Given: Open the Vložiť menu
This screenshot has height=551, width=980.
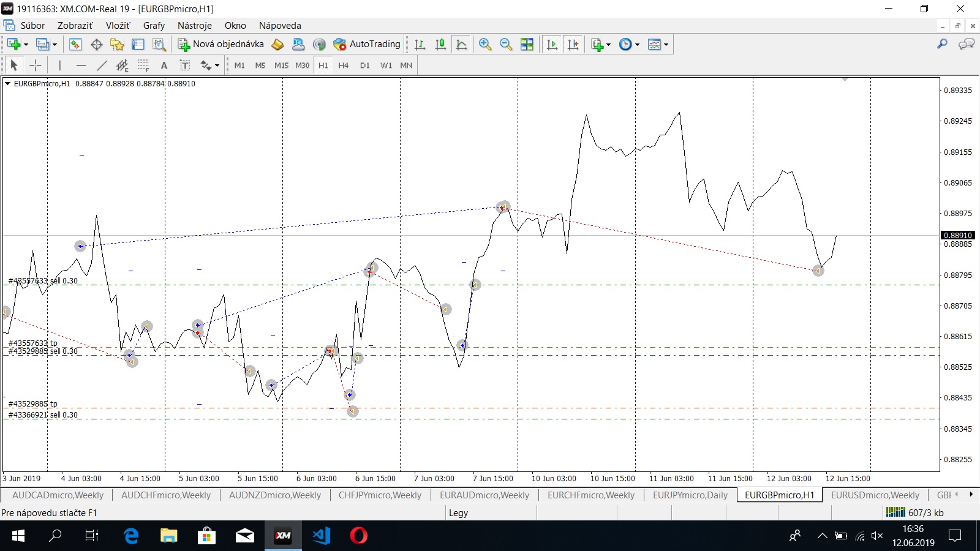Looking at the screenshot, I should pyautogui.click(x=118, y=26).
